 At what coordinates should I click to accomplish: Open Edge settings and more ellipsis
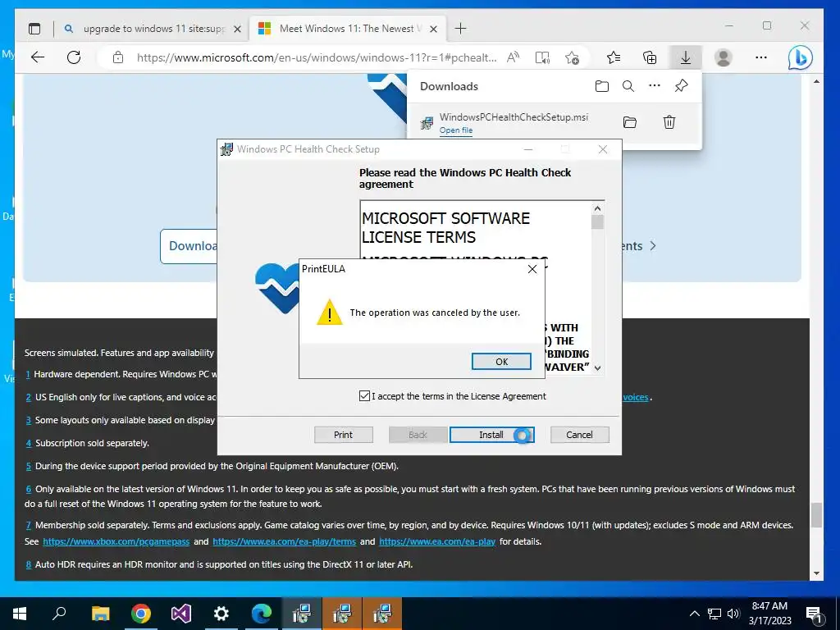pos(760,57)
